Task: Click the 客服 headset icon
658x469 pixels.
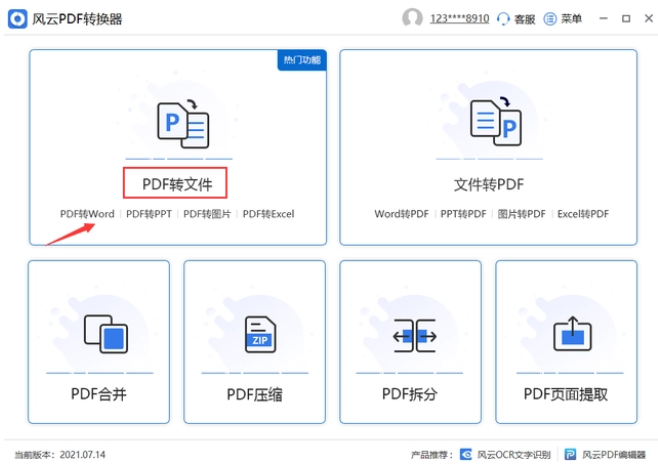Action: point(503,19)
